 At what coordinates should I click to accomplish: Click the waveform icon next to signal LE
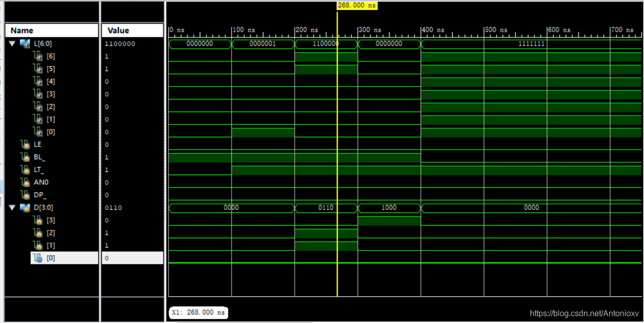(25, 144)
